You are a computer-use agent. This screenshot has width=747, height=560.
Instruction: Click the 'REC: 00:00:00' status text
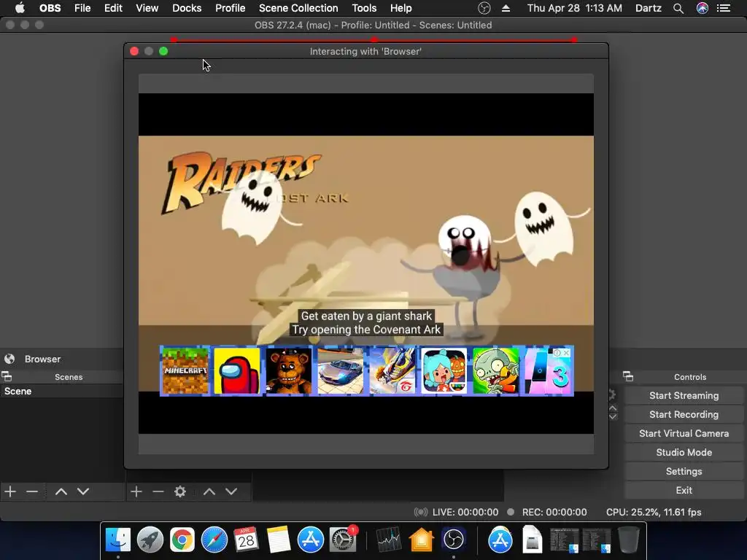click(x=554, y=512)
